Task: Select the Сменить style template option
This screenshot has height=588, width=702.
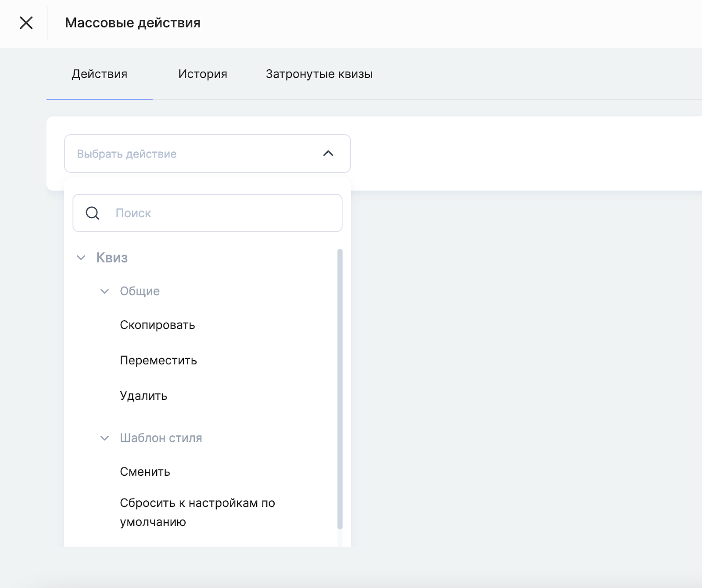Action: click(145, 472)
